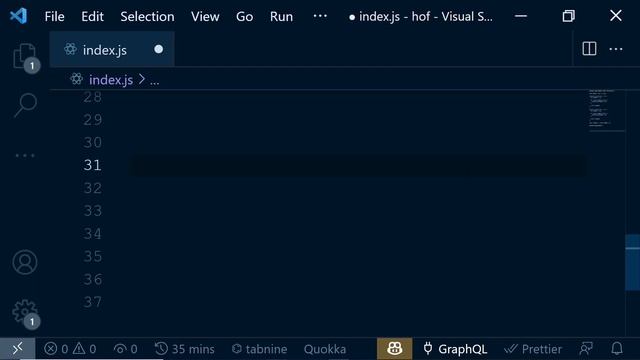Open the Manage gear icon
640x360 pixels.
point(25,312)
